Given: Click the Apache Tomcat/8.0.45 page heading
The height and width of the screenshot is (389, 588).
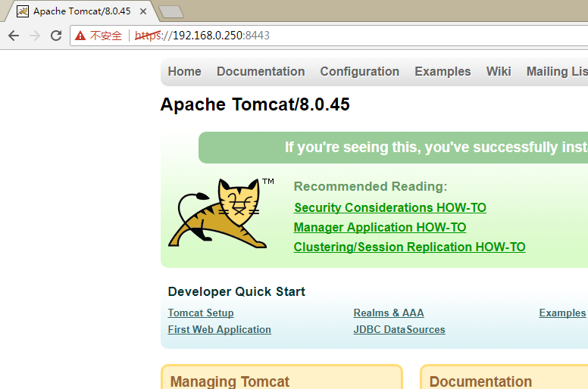Looking at the screenshot, I should click(x=255, y=104).
